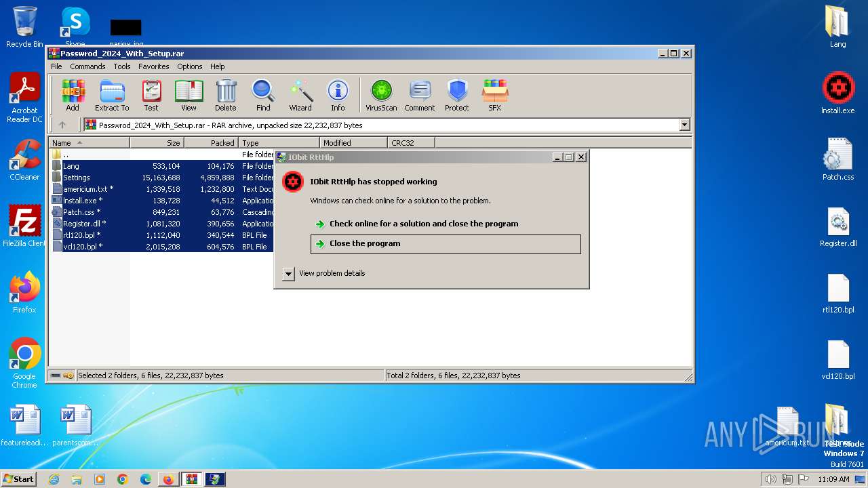Select the vcl120.bpl desktop file
This screenshot has width=868, height=488.
(838, 359)
